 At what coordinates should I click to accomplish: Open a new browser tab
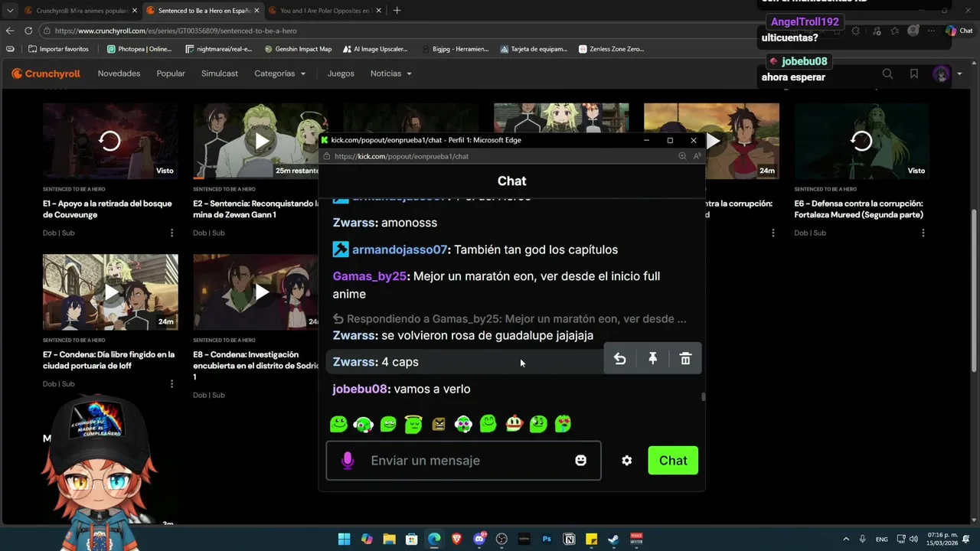point(397,11)
